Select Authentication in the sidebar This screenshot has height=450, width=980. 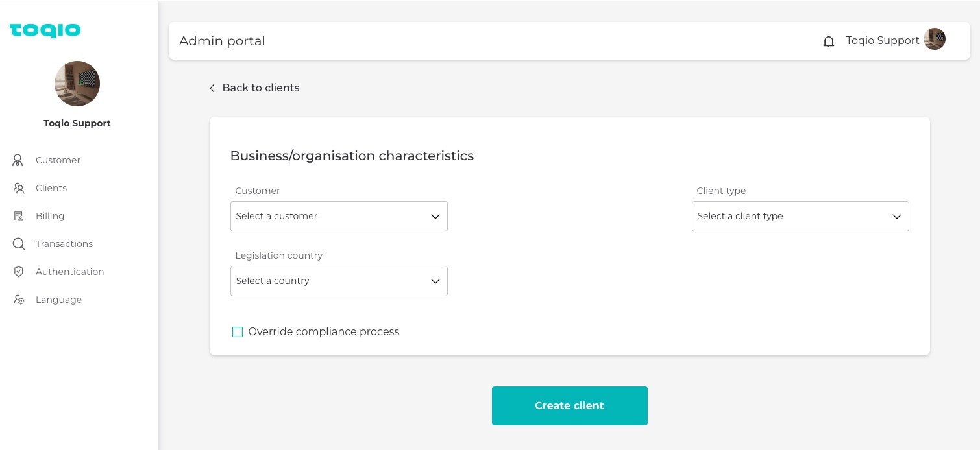point(69,272)
